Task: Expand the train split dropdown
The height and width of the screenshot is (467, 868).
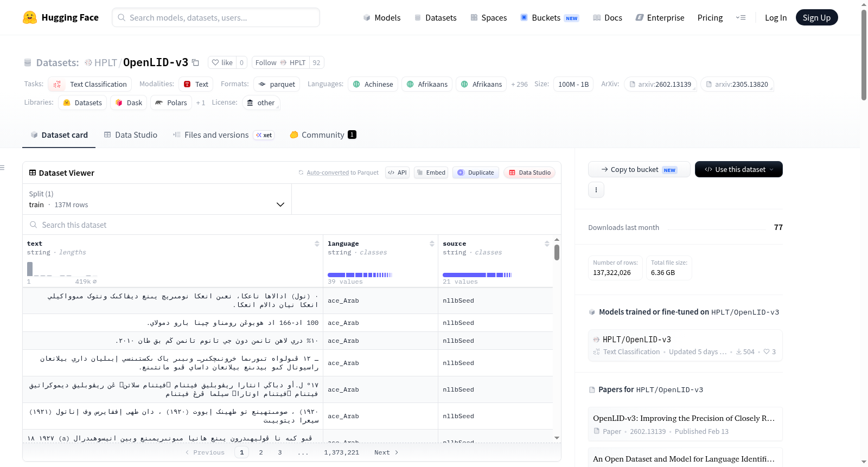Action: pos(157,199)
